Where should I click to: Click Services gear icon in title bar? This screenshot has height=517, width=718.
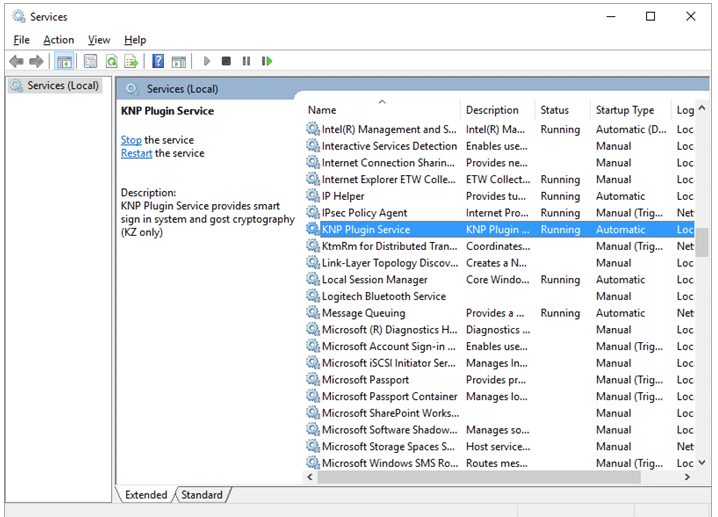coord(19,16)
